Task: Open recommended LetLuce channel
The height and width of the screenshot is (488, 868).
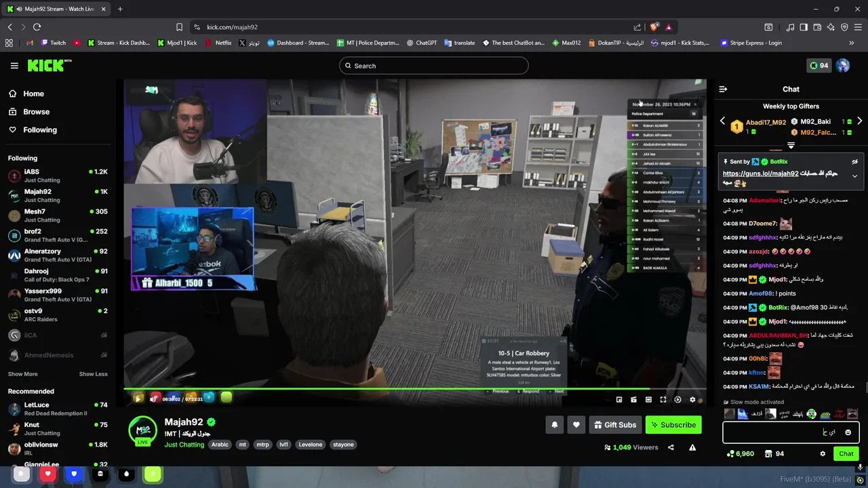Action: click(58, 409)
